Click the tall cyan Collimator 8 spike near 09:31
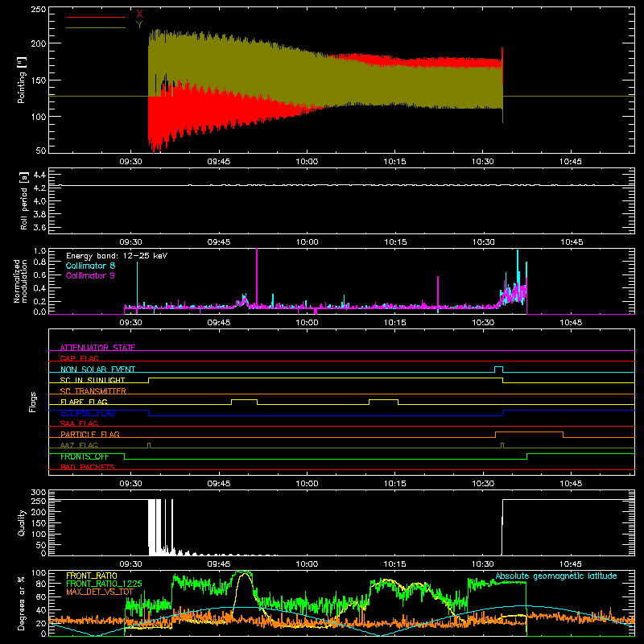This screenshot has height=644, width=644. pos(137,284)
